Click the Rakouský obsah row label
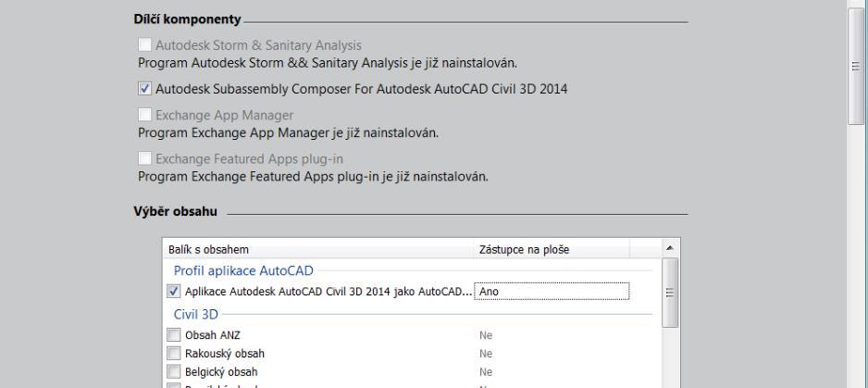The height and width of the screenshot is (388, 868). [225, 354]
